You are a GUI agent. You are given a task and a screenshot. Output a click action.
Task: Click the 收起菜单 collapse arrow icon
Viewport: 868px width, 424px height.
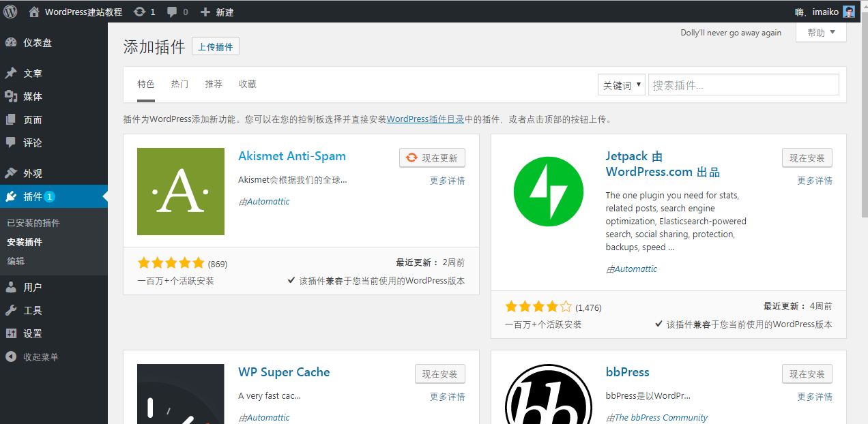coord(11,357)
